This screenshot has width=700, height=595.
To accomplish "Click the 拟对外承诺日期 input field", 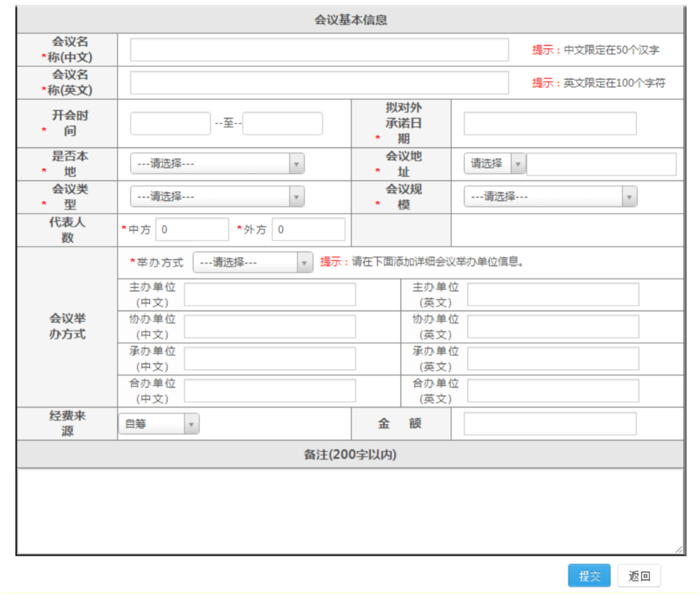I will 549,123.
